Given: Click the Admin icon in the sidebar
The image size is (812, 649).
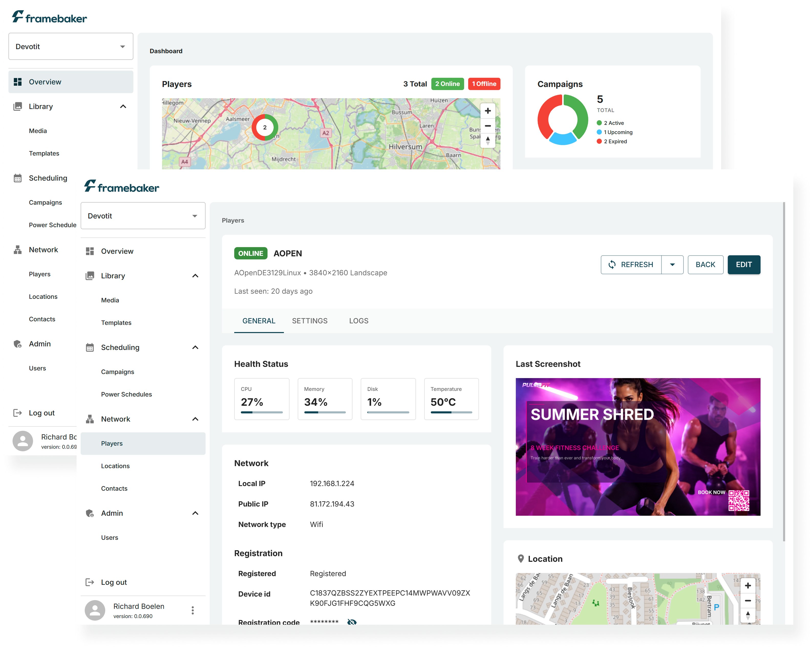Looking at the screenshot, I should (90, 513).
